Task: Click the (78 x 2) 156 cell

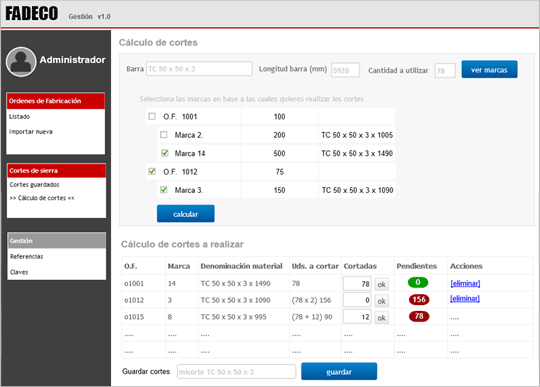Action: tap(311, 300)
